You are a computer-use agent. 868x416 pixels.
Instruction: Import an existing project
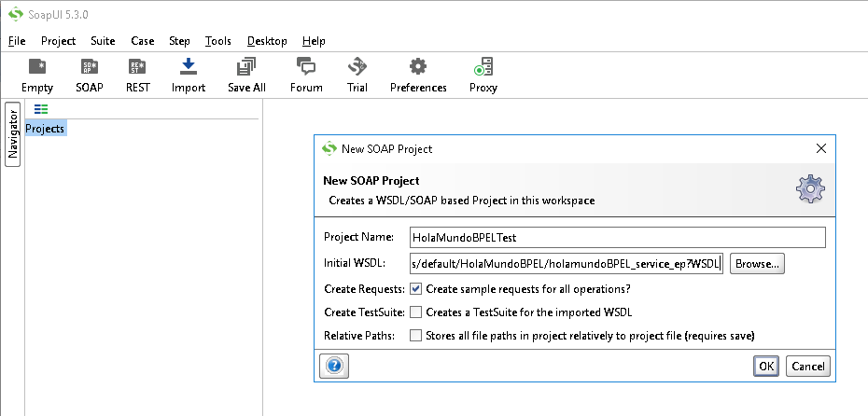click(x=189, y=76)
